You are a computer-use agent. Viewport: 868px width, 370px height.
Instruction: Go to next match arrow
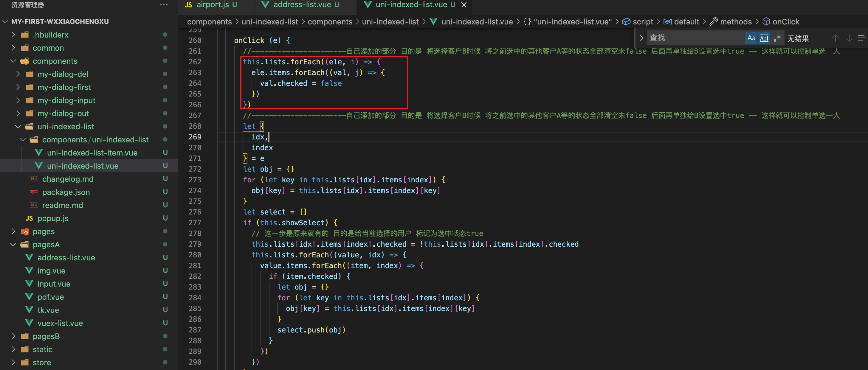click(849, 38)
